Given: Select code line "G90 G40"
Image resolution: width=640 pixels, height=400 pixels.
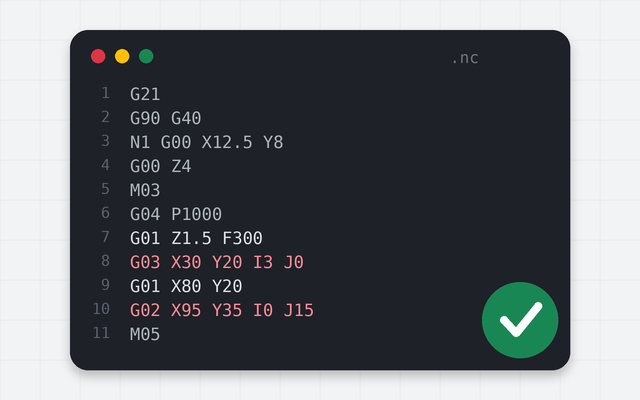Looking at the screenshot, I should point(165,118).
